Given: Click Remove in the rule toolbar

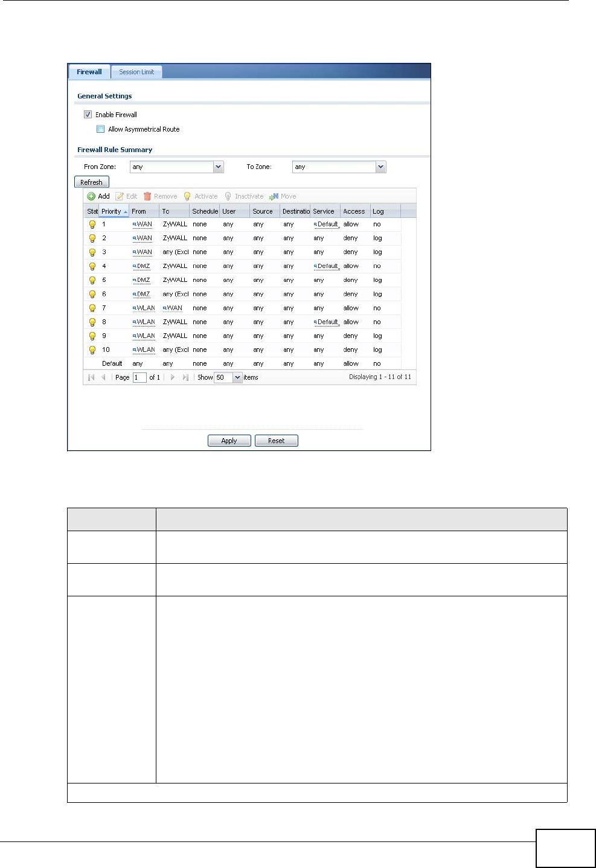Looking at the screenshot, I should pyautogui.click(x=160, y=196).
